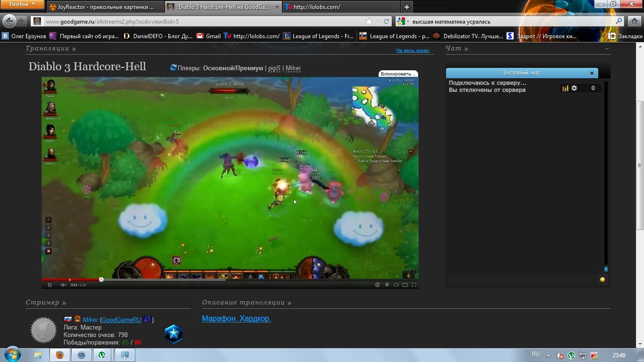The height and width of the screenshot is (362, 644).
Task: Open the Марафон. Хардкор. link
Action: click(236, 319)
